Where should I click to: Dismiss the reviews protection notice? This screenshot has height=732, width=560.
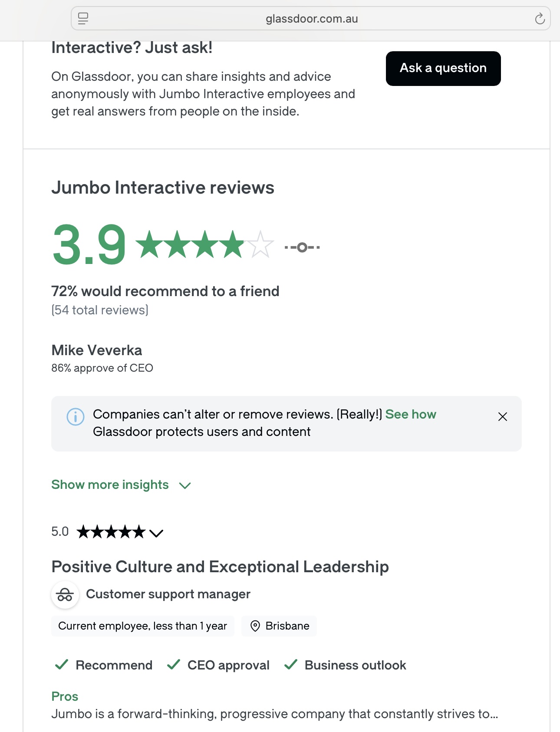503,417
